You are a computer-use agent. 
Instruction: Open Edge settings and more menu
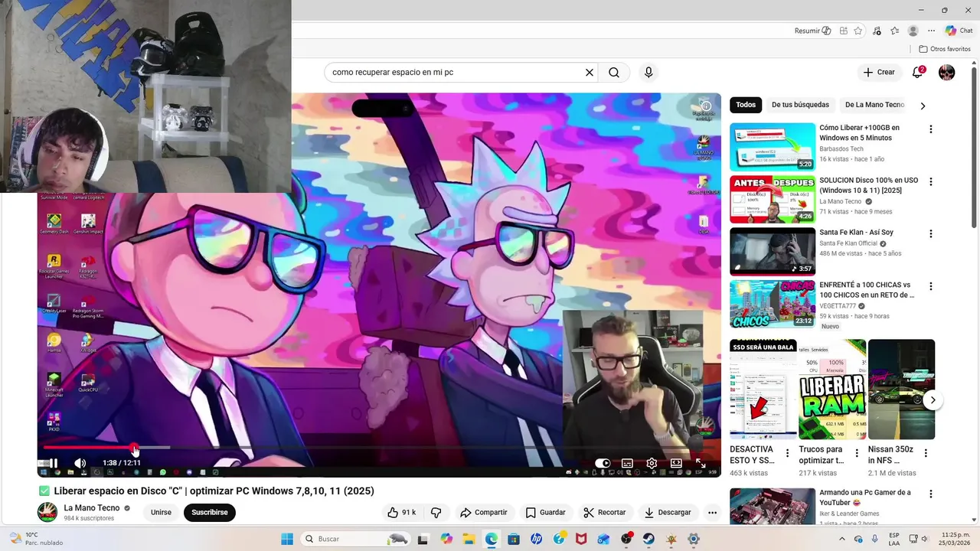click(x=931, y=31)
